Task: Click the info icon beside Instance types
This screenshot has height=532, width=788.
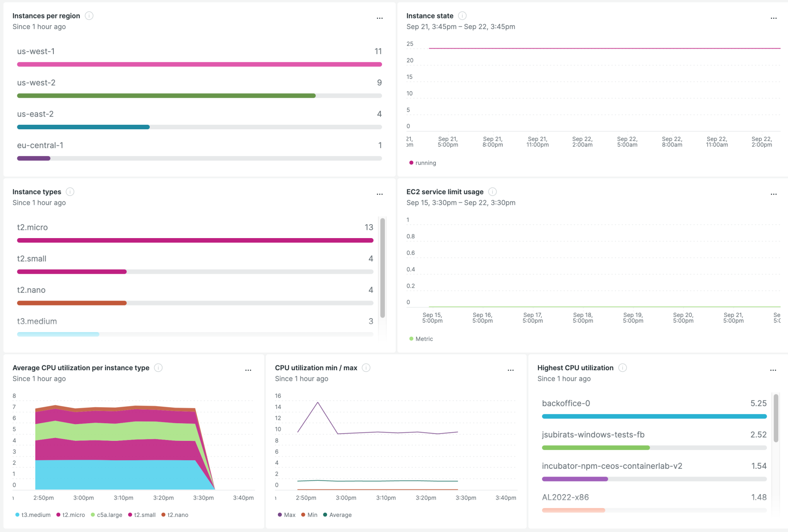Action: [70, 192]
